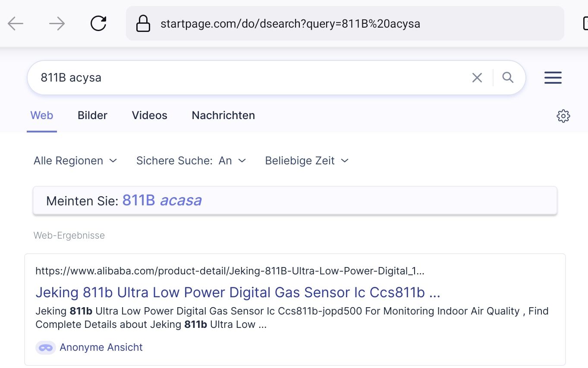The height and width of the screenshot is (368, 588).
Task: Go forward using the browser forward arrow
Action: (x=57, y=24)
